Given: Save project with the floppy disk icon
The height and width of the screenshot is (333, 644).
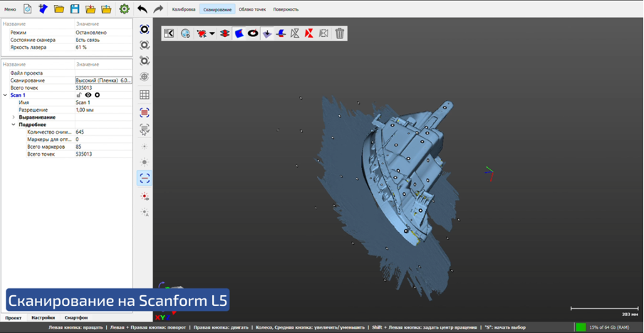Looking at the screenshot, I should (x=74, y=9).
